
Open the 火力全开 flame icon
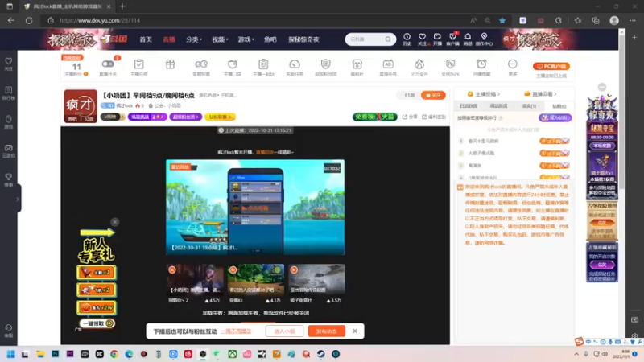click(x=419, y=64)
